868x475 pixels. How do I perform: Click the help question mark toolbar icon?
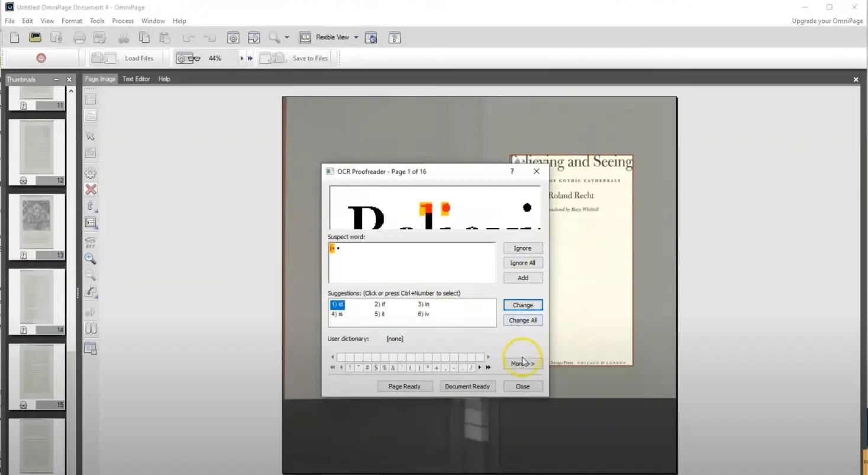click(x=395, y=38)
